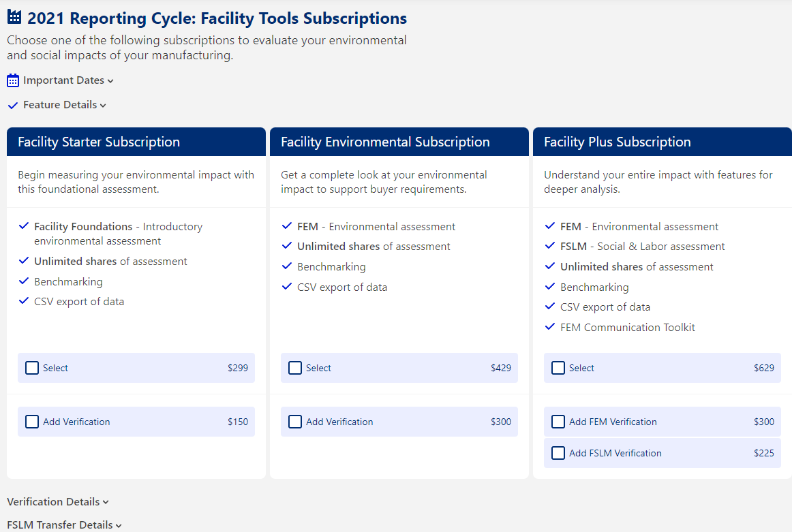Select the Facility Plus Subscription checkbox
Viewport: 792px width, 532px height.
point(558,368)
